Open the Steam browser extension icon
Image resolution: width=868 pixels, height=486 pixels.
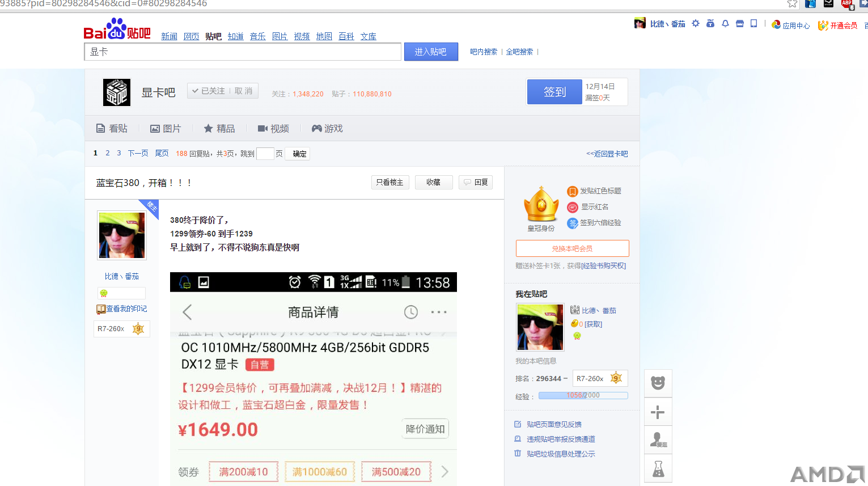(828, 3)
